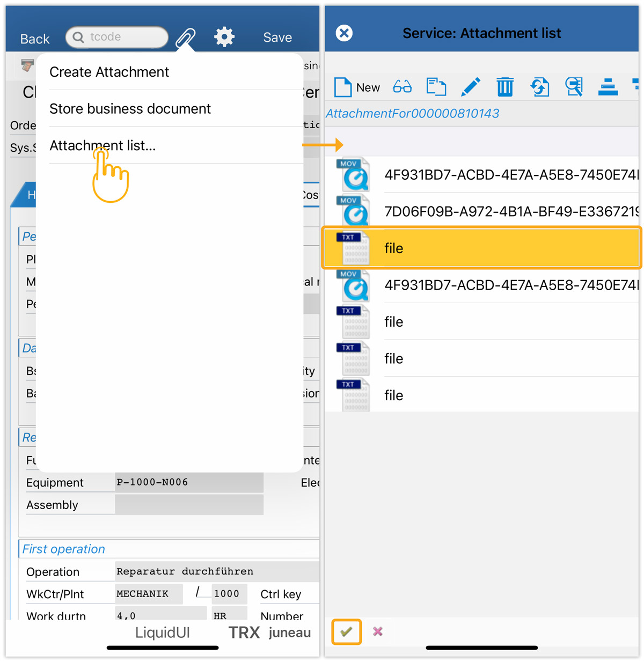
Task: Click the paperclip attachment icon
Action: click(x=186, y=38)
